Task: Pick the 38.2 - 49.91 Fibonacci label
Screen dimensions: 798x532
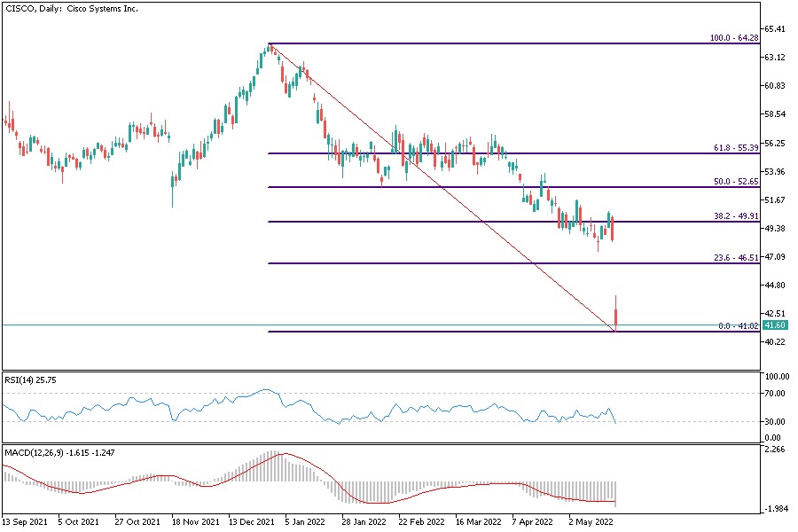Action: pyautogui.click(x=736, y=215)
